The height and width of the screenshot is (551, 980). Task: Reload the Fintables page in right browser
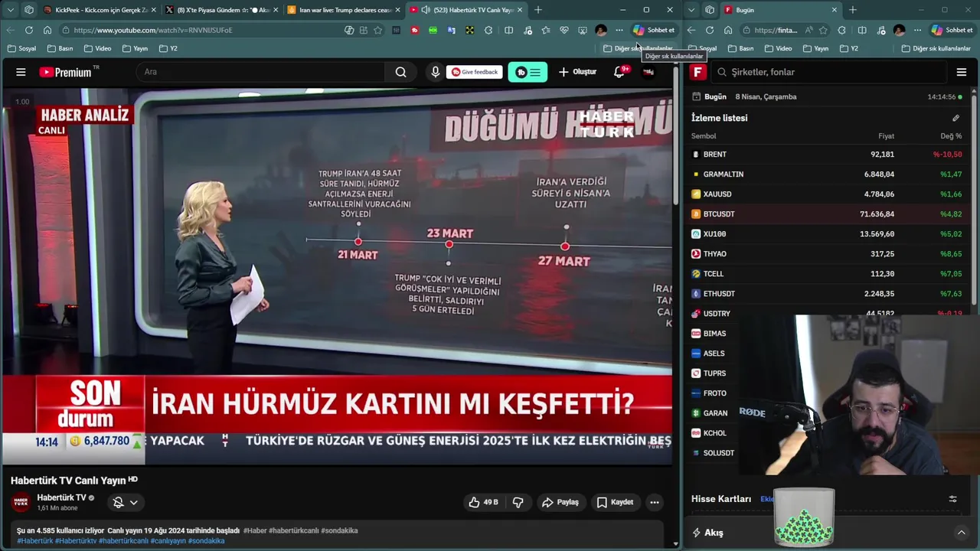710,30
